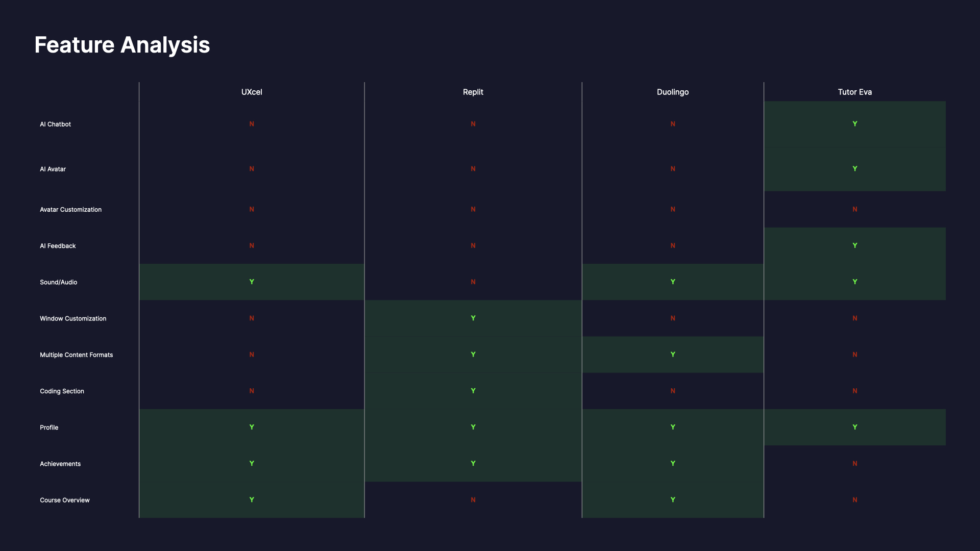Image resolution: width=980 pixels, height=551 pixels.
Task: Select Tutor Eva's N for Avatar Customization
Action: (855, 209)
